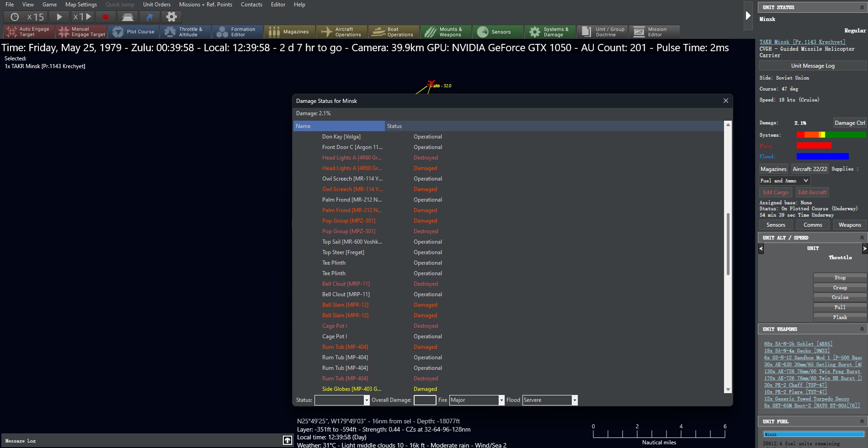868x448 pixels.
Task: Set throttle to Creep
Action: (840, 288)
